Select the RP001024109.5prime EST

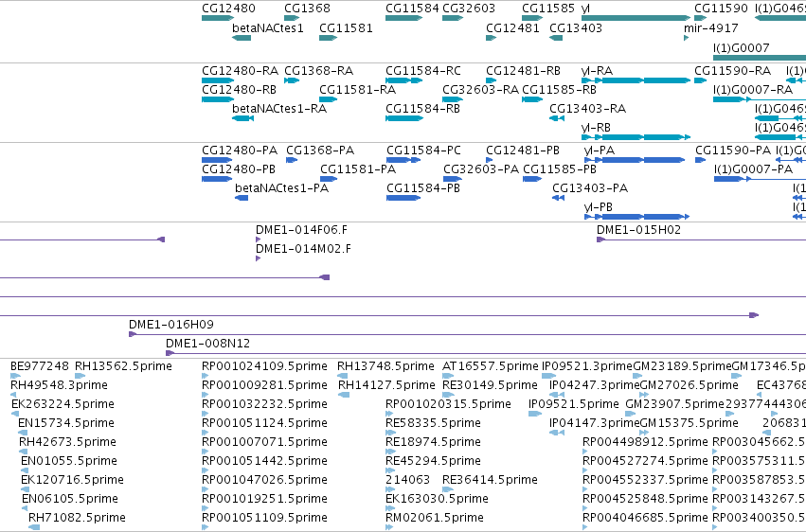(x=206, y=376)
